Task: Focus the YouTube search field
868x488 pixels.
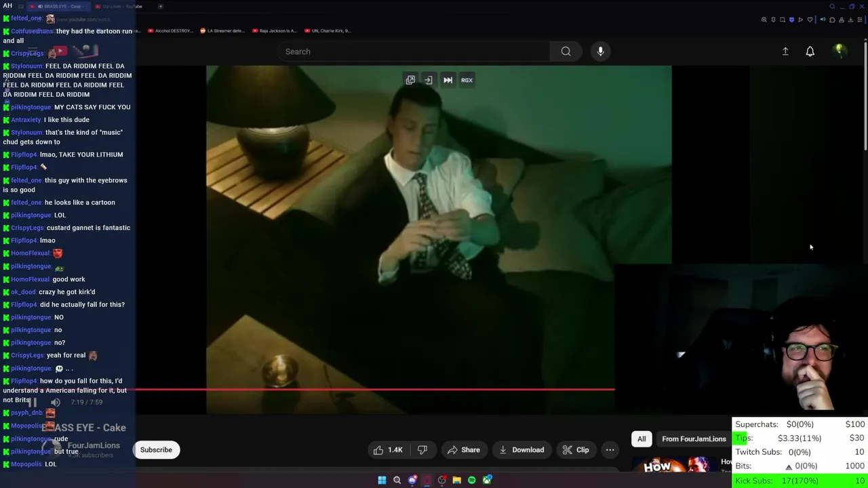Action: (412, 52)
